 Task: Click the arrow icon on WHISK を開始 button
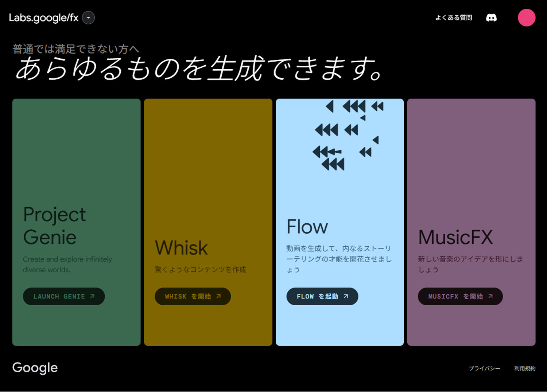(x=218, y=296)
